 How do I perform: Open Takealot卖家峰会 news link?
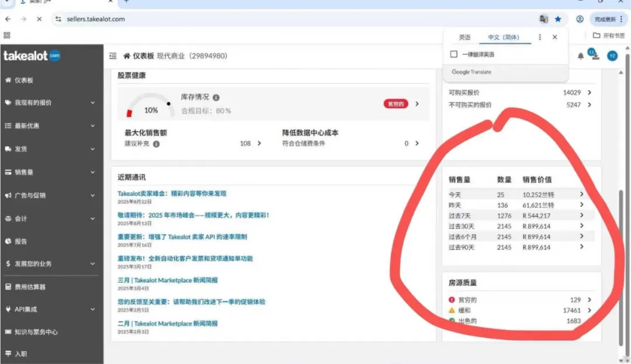pos(172,193)
